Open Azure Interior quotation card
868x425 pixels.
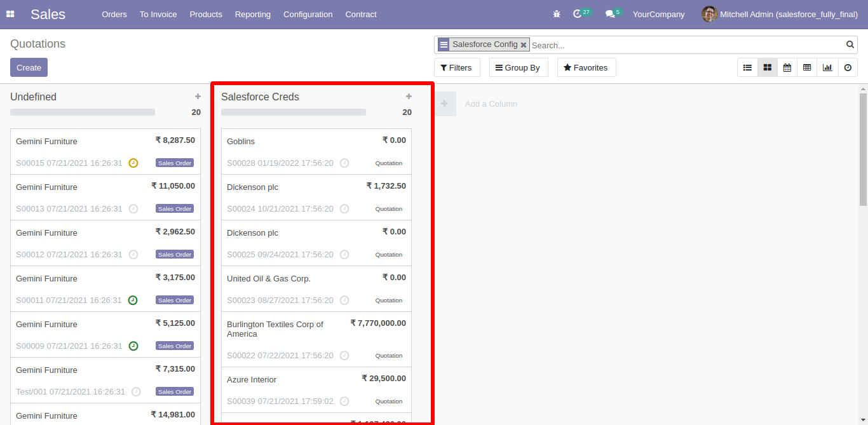click(316, 390)
